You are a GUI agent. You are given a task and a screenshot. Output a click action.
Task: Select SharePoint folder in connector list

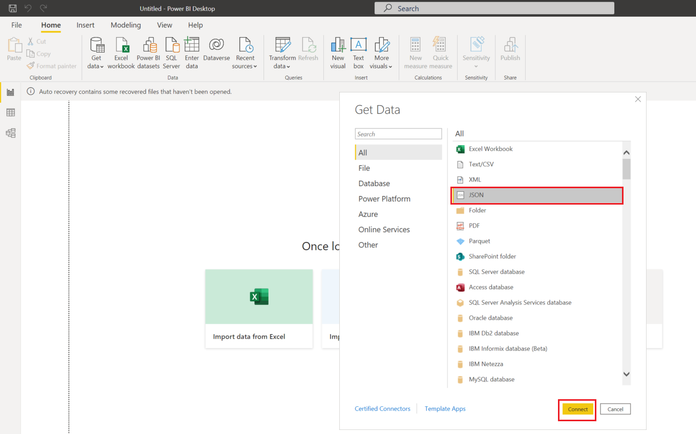tap(537, 256)
